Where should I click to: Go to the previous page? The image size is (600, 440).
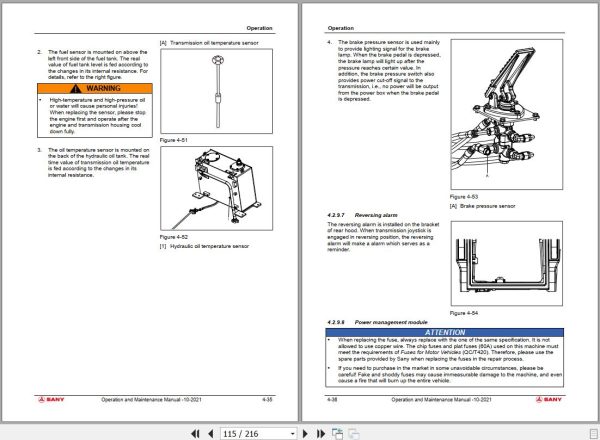click(x=210, y=433)
